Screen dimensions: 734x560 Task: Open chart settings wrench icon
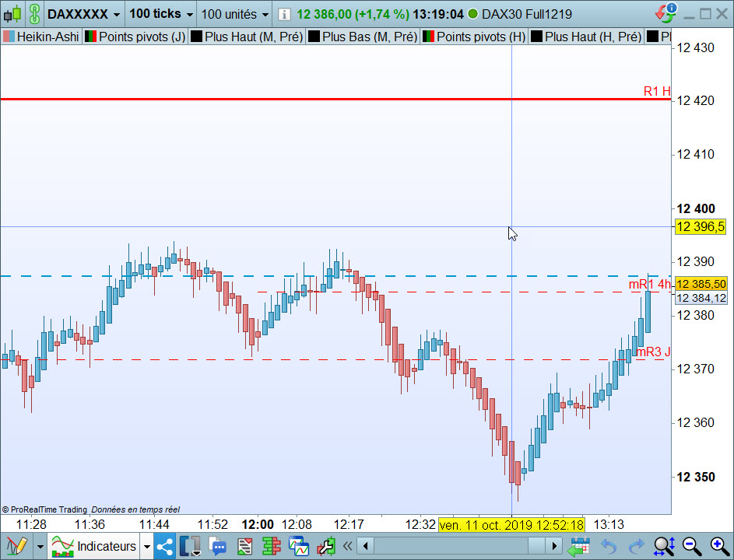coord(326,546)
